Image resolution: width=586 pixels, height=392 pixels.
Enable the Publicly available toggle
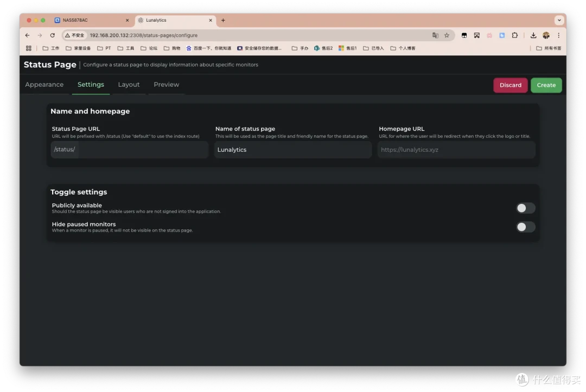click(x=525, y=208)
